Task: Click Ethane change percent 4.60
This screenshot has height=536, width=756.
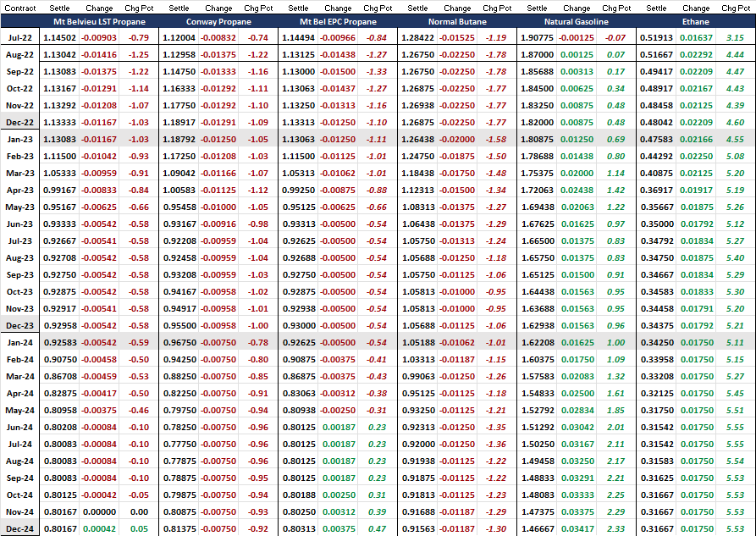Action: [736, 123]
